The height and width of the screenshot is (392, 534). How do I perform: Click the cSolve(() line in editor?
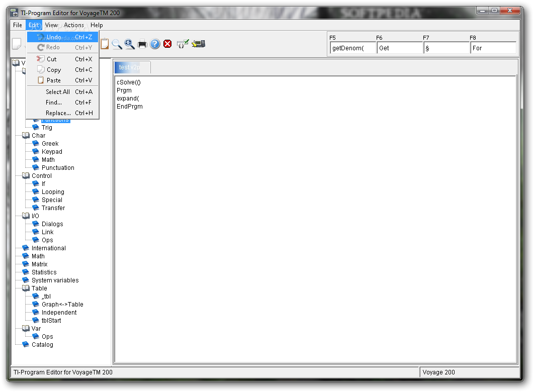pos(128,82)
